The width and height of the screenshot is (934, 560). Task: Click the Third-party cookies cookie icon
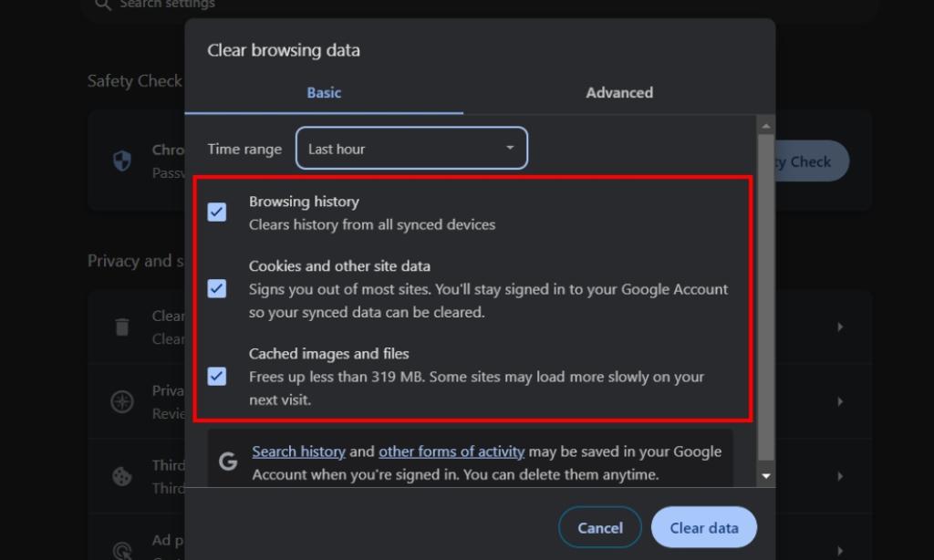point(122,475)
